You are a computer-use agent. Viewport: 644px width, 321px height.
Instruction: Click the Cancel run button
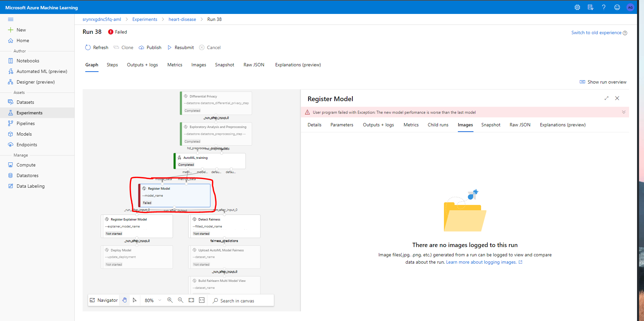[210, 47]
